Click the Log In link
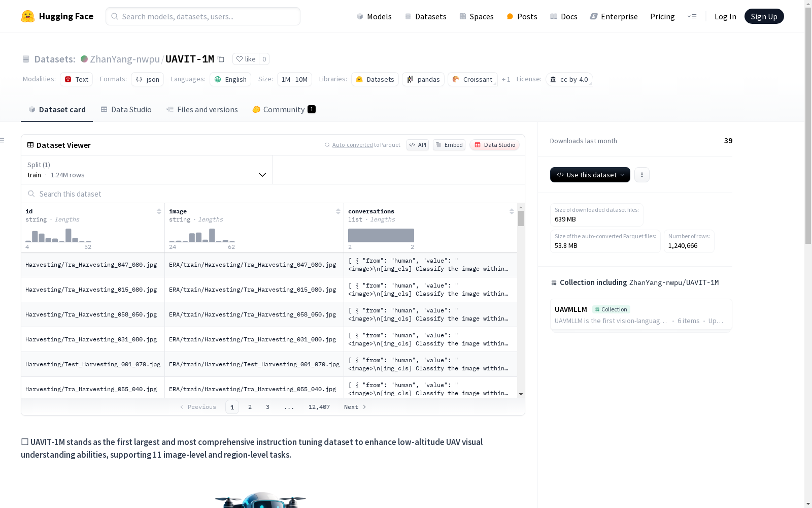Image resolution: width=812 pixels, height=508 pixels. pos(725,16)
